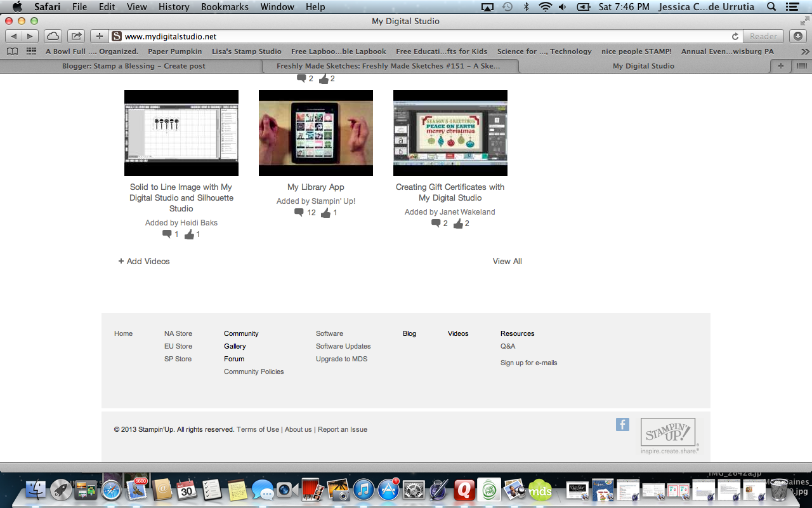This screenshot has width=812, height=508.
Task: Open System Preferences gear in the Dock
Action: click(x=414, y=490)
